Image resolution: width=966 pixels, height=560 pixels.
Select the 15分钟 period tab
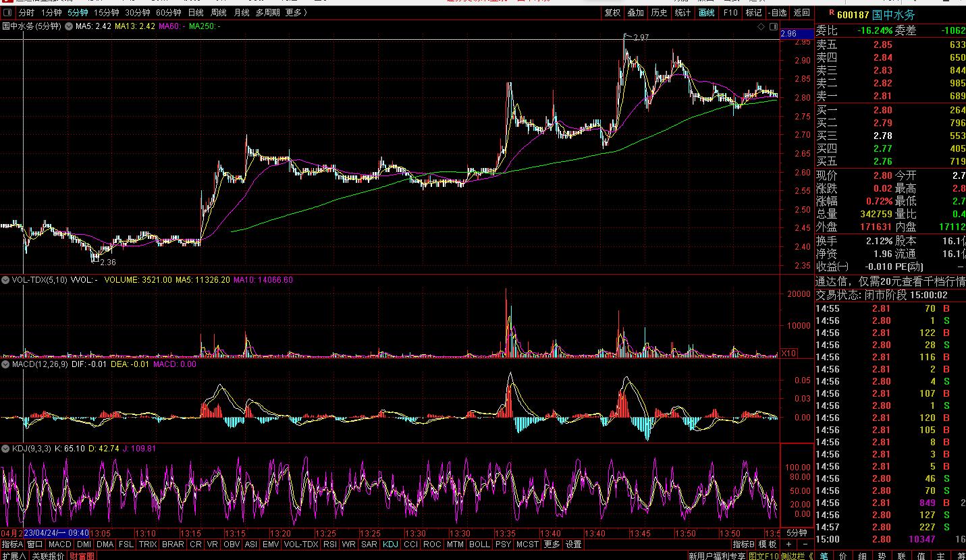[x=106, y=13]
